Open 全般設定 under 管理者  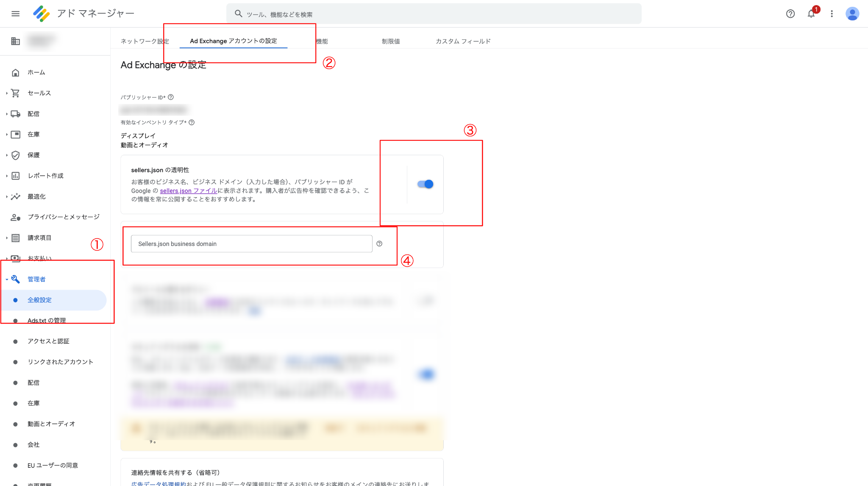point(53,300)
